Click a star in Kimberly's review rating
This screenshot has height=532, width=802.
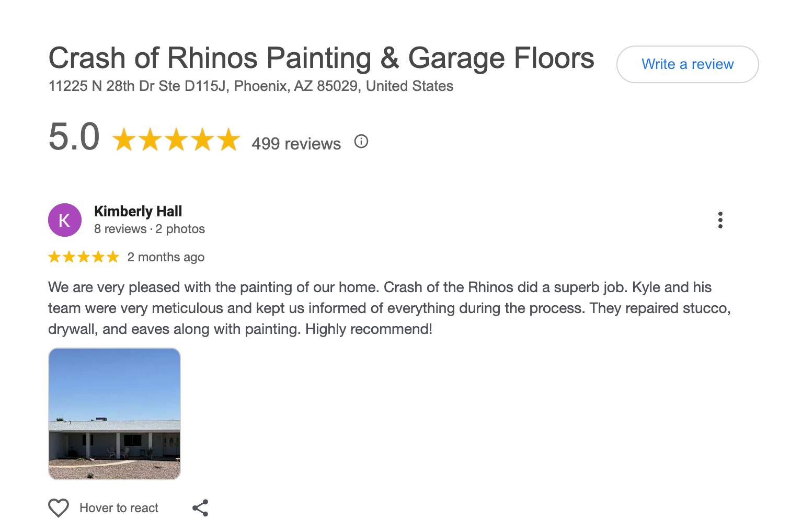pos(83,257)
